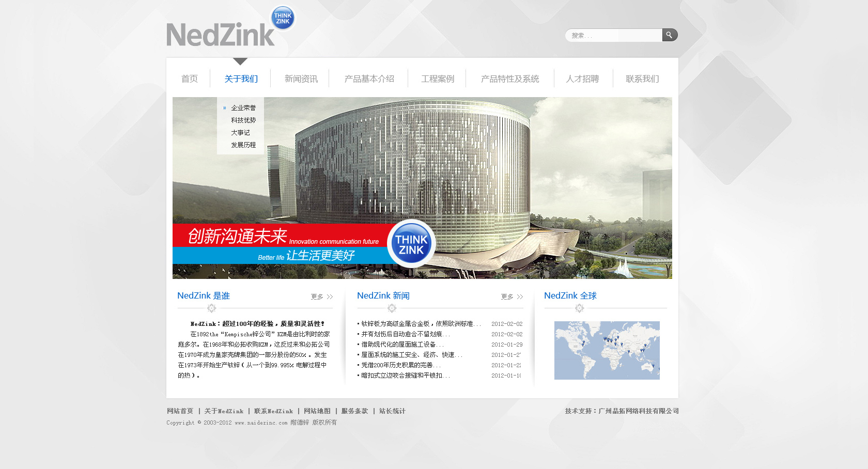Click the NedZink 新闻 section heading

(x=383, y=296)
